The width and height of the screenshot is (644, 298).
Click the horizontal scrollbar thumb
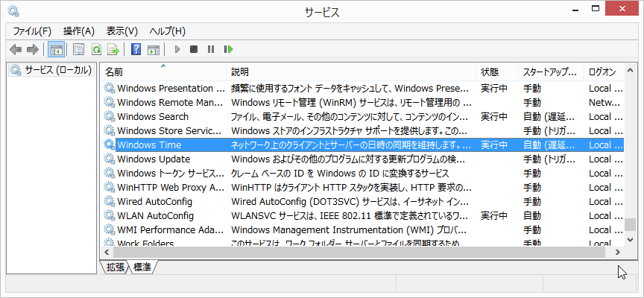point(359,252)
